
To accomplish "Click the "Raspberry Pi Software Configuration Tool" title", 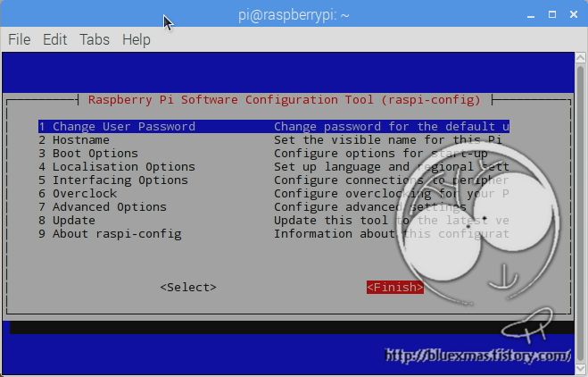I will [x=230, y=100].
